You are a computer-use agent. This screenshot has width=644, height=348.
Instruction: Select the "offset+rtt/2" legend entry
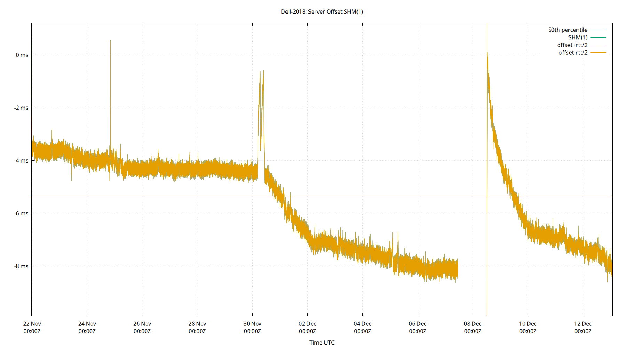[572, 45]
